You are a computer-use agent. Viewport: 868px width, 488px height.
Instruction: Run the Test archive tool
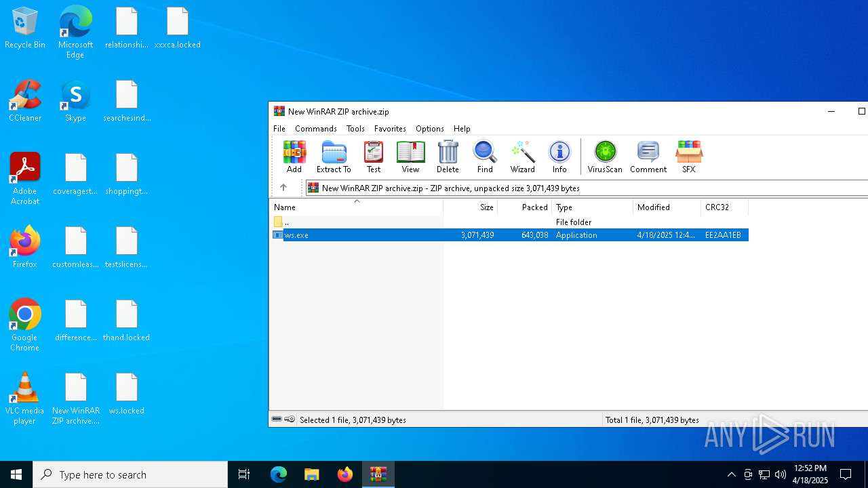pyautogui.click(x=374, y=157)
